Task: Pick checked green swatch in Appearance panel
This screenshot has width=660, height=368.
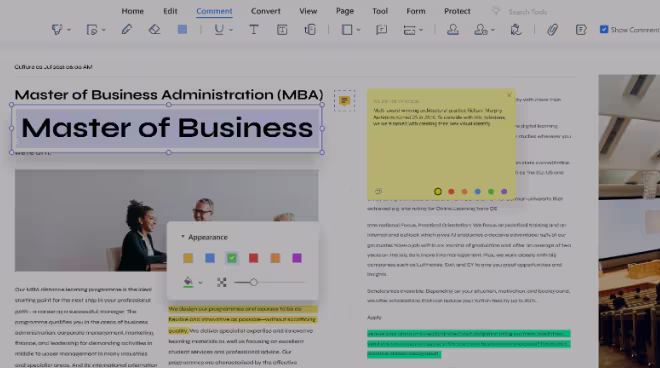Action: pos(232,258)
